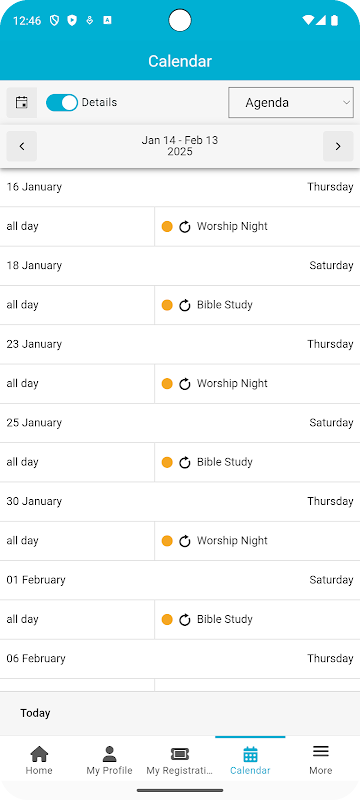Viewport: 360px width, 800px height.
Task: Click recurring icon for 30 January Worship Night
Action: (185, 541)
